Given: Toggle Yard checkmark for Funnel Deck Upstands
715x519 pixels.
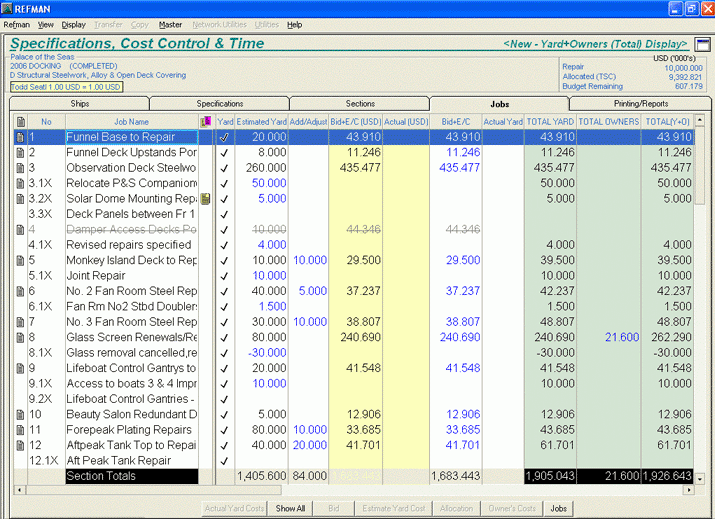Looking at the screenshot, I should (224, 152).
